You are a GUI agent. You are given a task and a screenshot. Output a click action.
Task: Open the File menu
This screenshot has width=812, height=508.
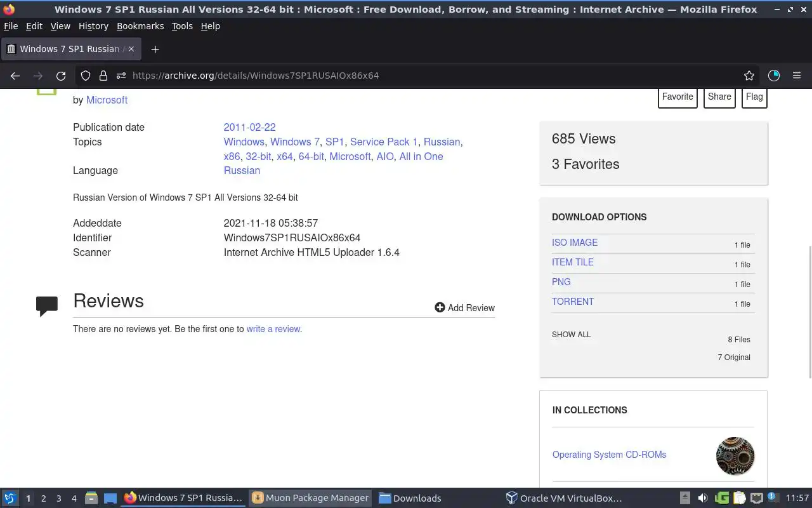click(x=11, y=26)
